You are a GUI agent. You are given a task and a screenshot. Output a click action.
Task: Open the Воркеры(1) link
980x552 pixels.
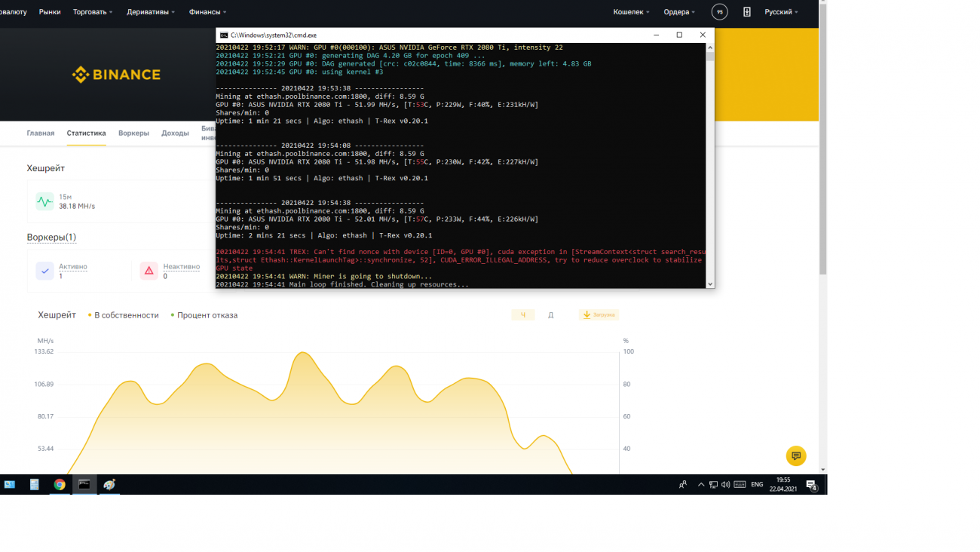[x=51, y=237]
